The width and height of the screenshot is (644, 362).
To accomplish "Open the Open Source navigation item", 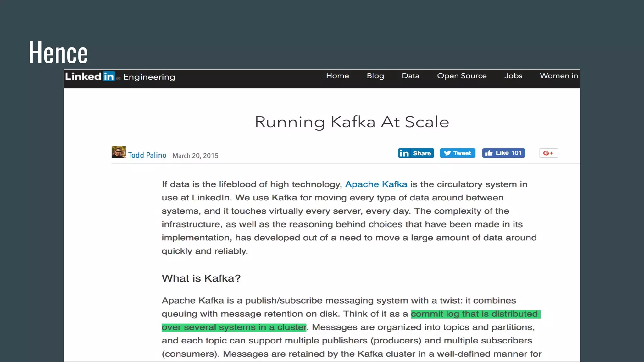I will (x=462, y=76).
